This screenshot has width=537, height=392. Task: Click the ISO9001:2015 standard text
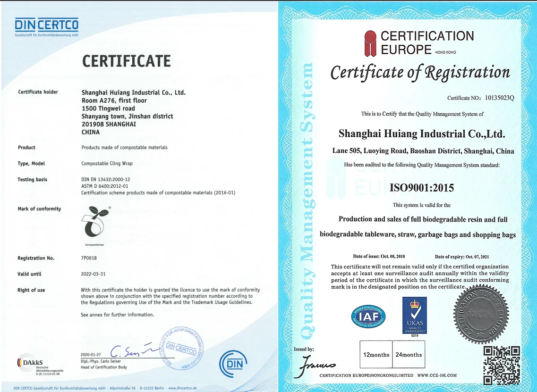pos(422,188)
